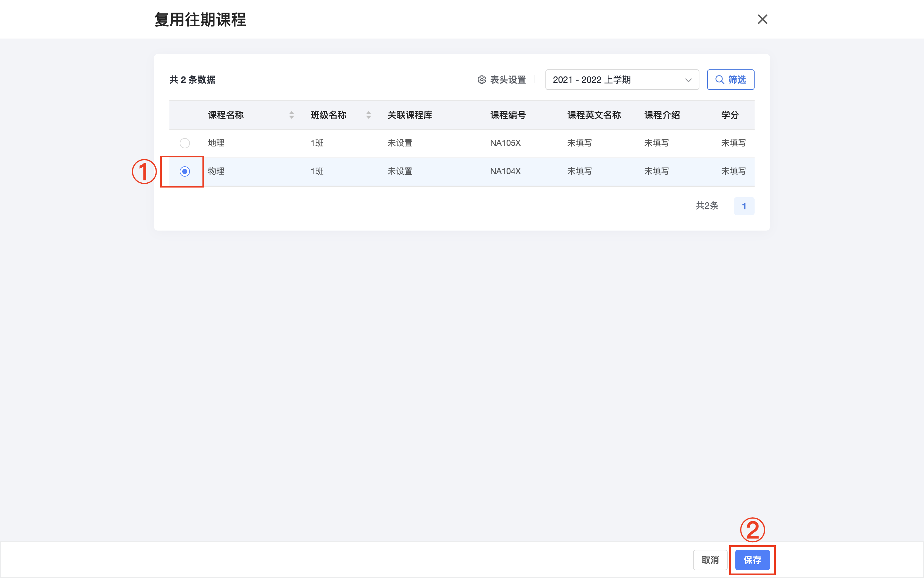Select the 物理 course radio button

coord(185,171)
